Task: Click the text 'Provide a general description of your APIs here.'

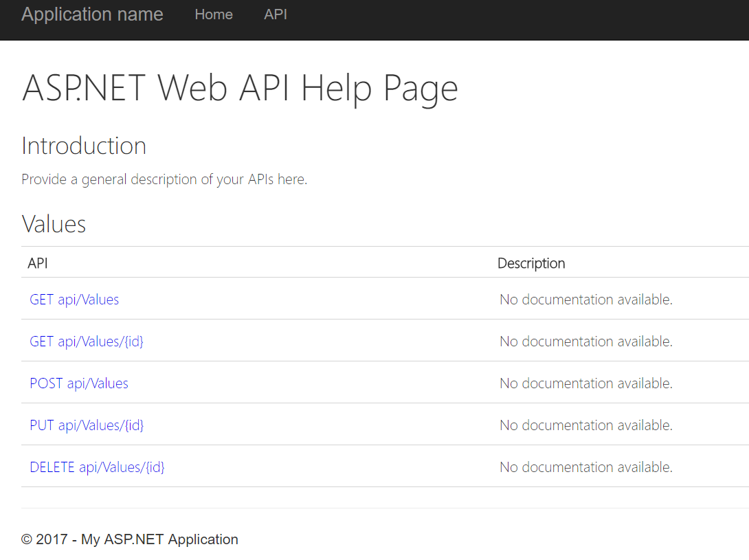Action: point(164,179)
